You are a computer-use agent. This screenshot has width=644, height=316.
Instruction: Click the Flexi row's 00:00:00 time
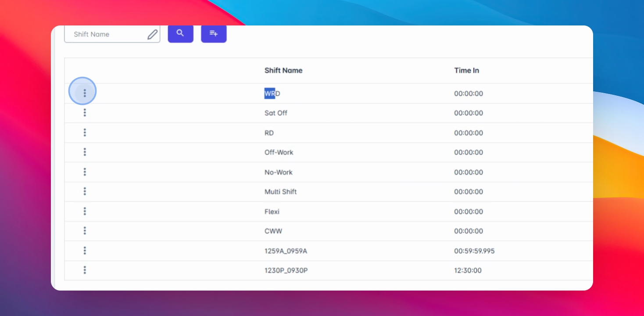tap(469, 212)
